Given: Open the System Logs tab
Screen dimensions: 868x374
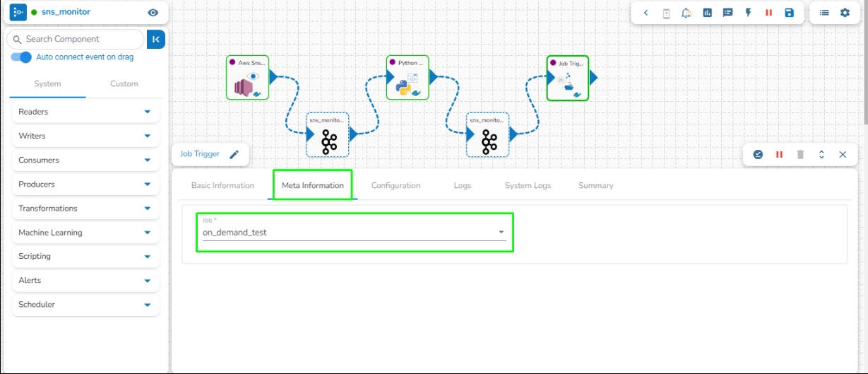Looking at the screenshot, I should [528, 185].
